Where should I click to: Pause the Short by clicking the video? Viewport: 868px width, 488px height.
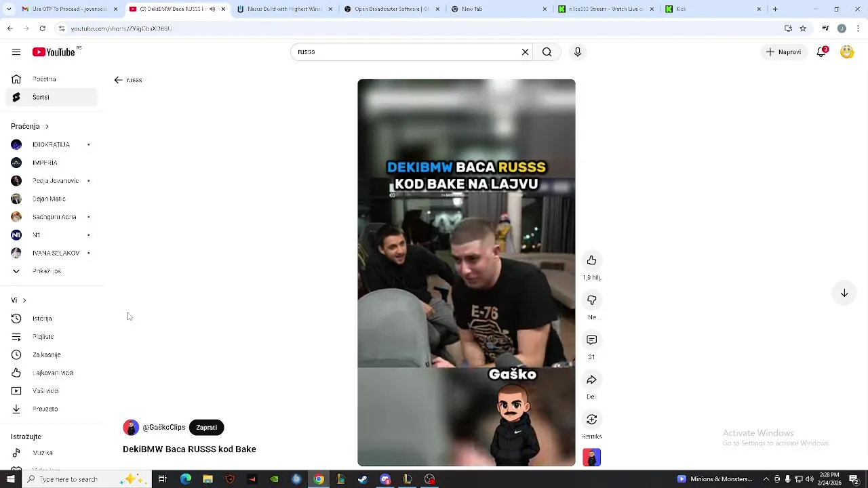[467, 272]
